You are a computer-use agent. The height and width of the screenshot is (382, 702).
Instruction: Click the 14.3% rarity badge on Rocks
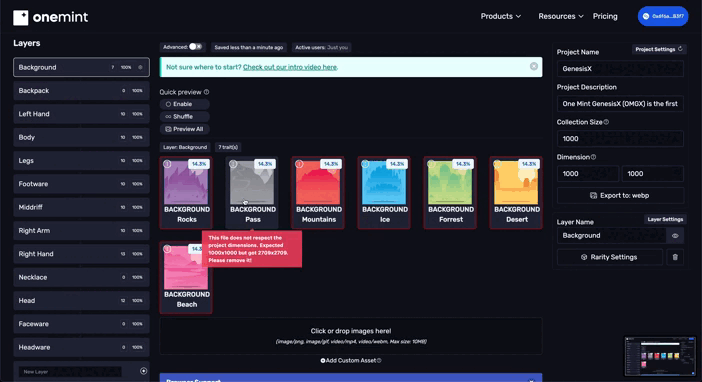199,164
